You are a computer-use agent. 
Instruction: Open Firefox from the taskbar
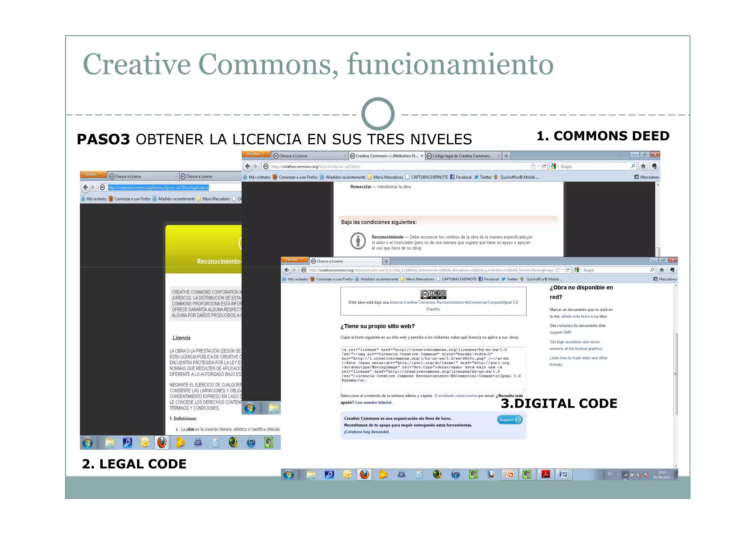point(365,475)
